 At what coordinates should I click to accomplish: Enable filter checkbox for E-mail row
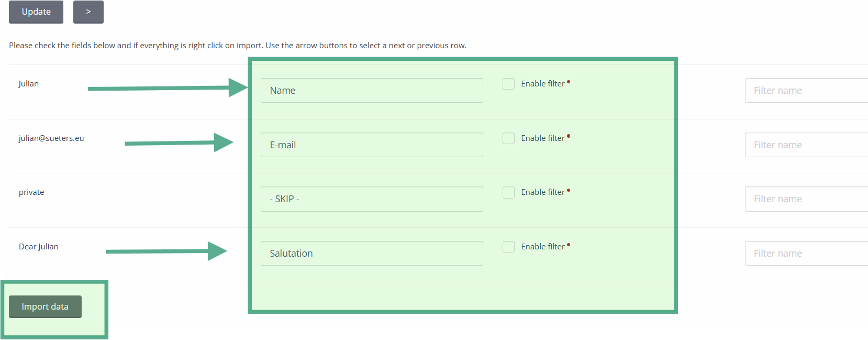[x=508, y=138]
